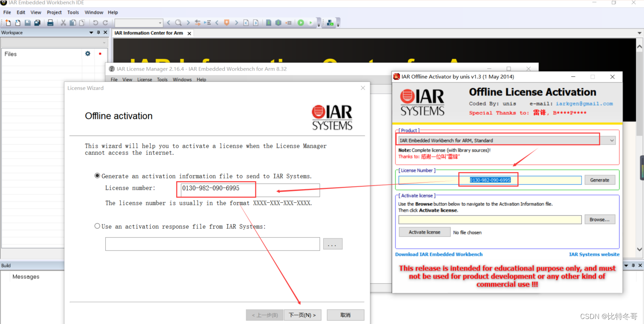Open Download IAR Embedded Workbench link

[439, 254]
